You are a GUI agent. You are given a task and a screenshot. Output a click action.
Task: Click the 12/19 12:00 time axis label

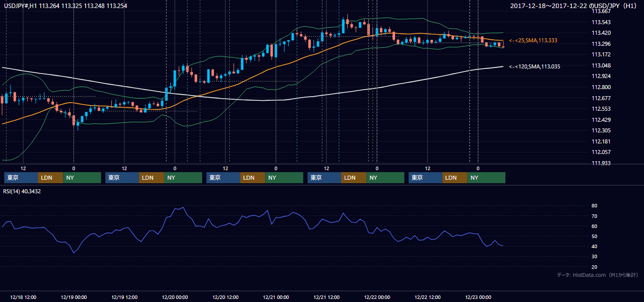click(x=124, y=297)
